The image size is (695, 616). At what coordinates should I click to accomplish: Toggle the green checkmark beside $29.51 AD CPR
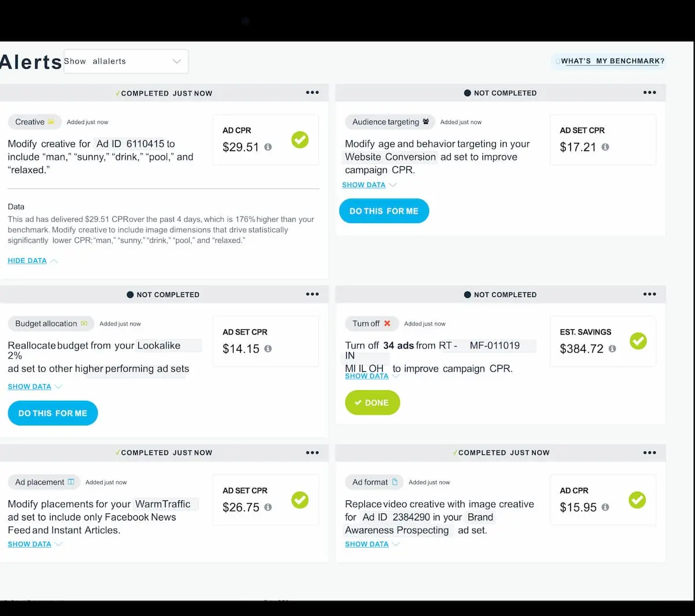click(300, 140)
